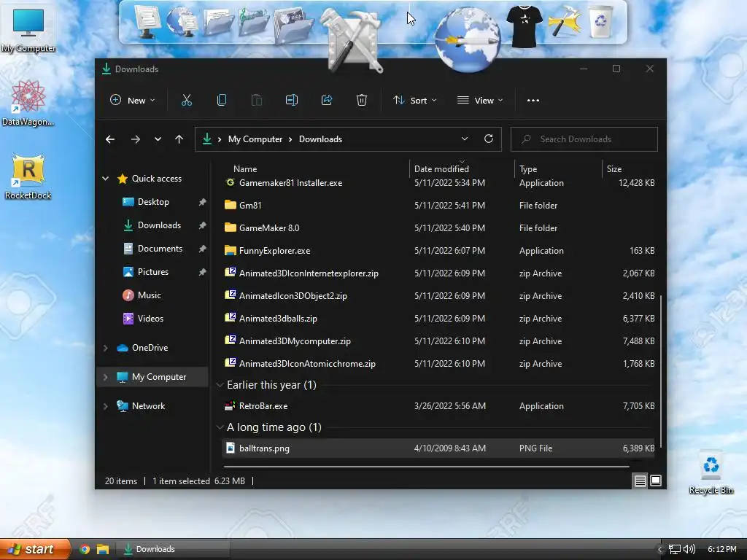Open File Explorer icon in taskbar

click(x=102, y=549)
